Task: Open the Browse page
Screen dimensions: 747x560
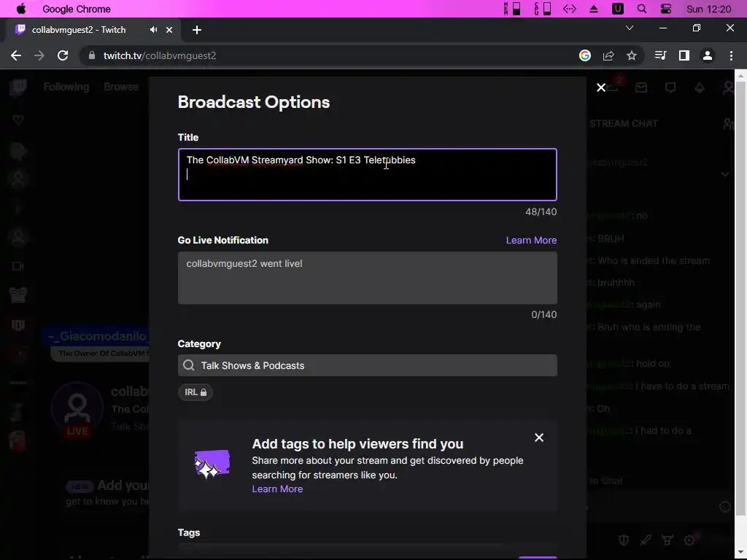Action: click(121, 87)
